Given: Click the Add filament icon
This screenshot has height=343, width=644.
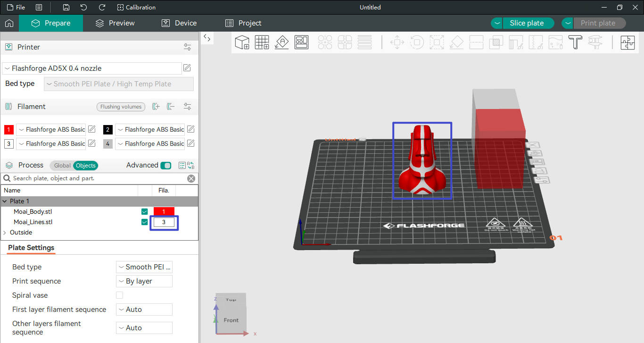Looking at the screenshot, I should 156,107.
